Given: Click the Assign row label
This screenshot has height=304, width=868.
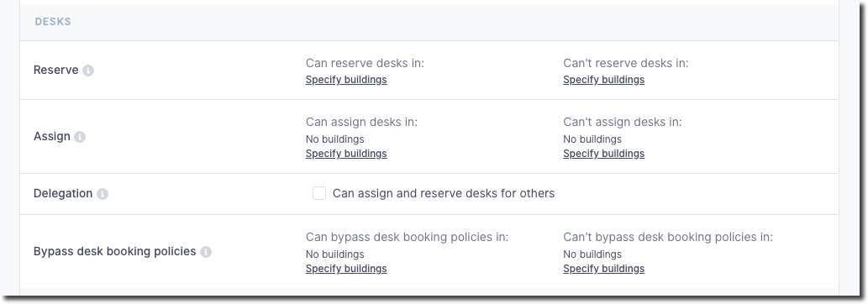Looking at the screenshot, I should click(51, 136).
